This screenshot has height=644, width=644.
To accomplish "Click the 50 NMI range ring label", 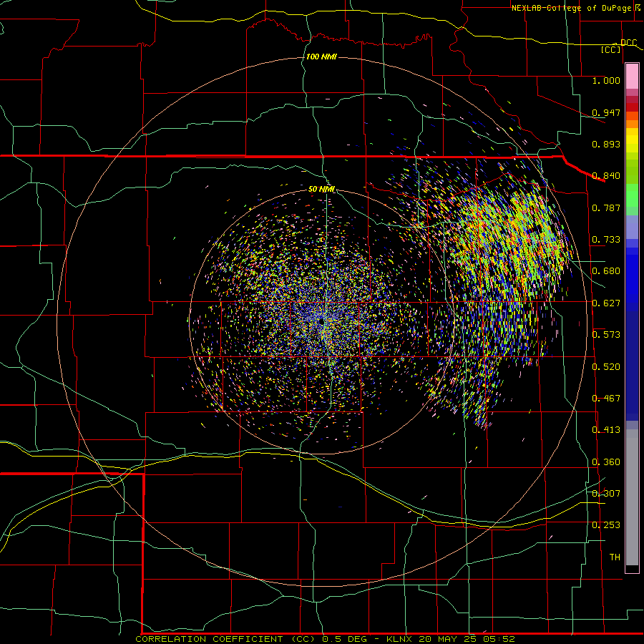I will tap(321, 189).
